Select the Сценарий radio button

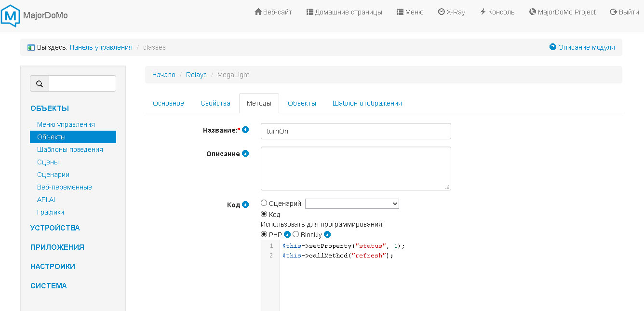tap(264, 203)
